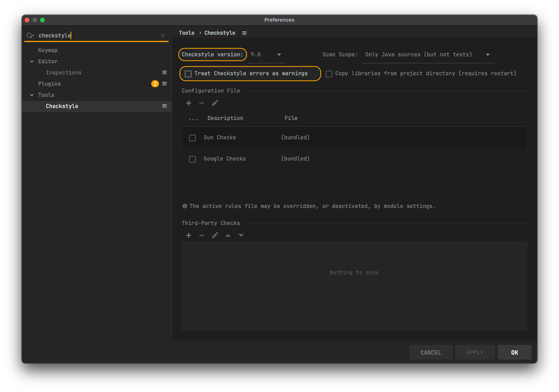Enable Copy libraries from project directory

click(329, 74)
